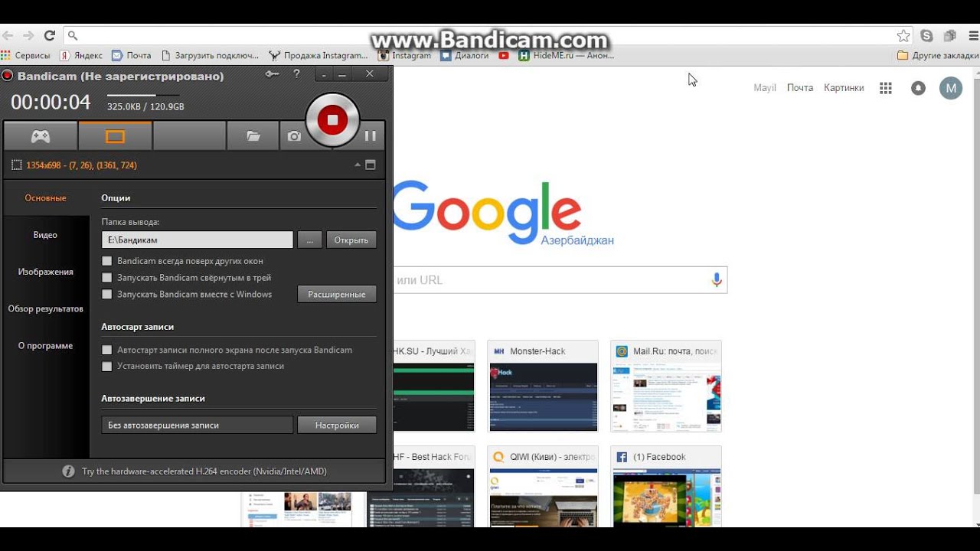Select Bandicam rectangle screen recording mode
Viewport: 980px width, 551px height.
(x=115, y=136)
